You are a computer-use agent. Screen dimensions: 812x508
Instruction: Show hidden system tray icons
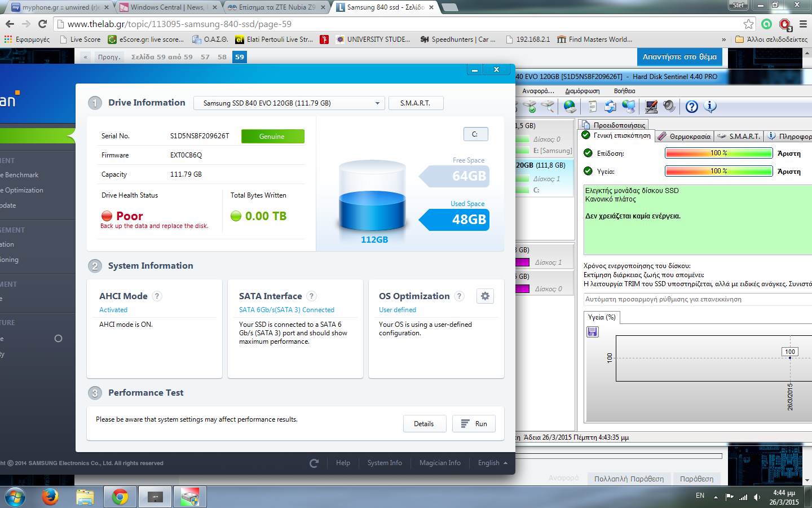coord(716,497)
